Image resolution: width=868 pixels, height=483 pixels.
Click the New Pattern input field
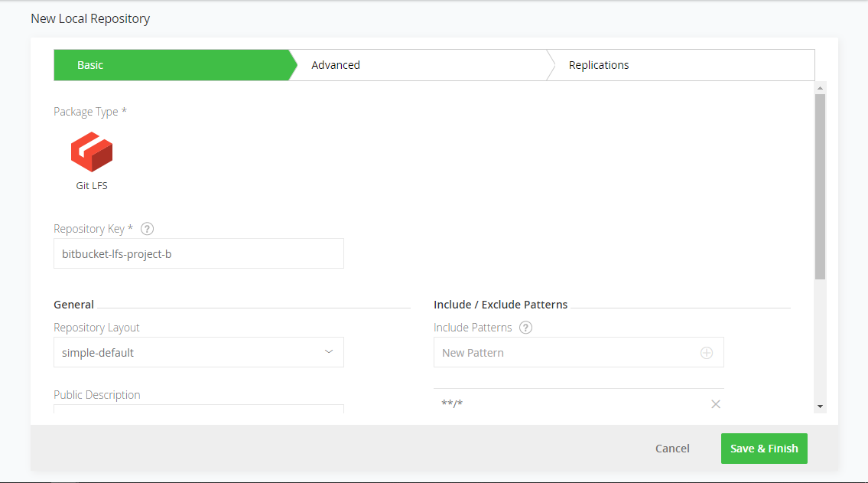pos(578,352)
